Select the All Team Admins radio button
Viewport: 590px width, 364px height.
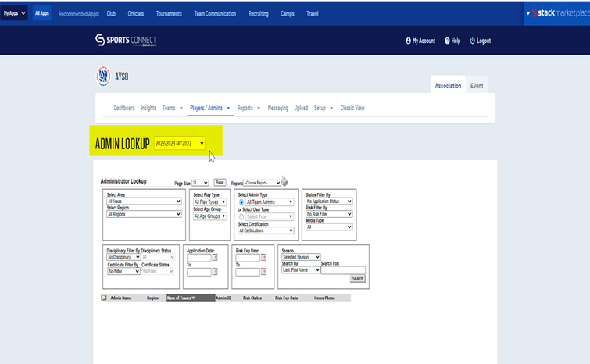click(x=241, y=202)
